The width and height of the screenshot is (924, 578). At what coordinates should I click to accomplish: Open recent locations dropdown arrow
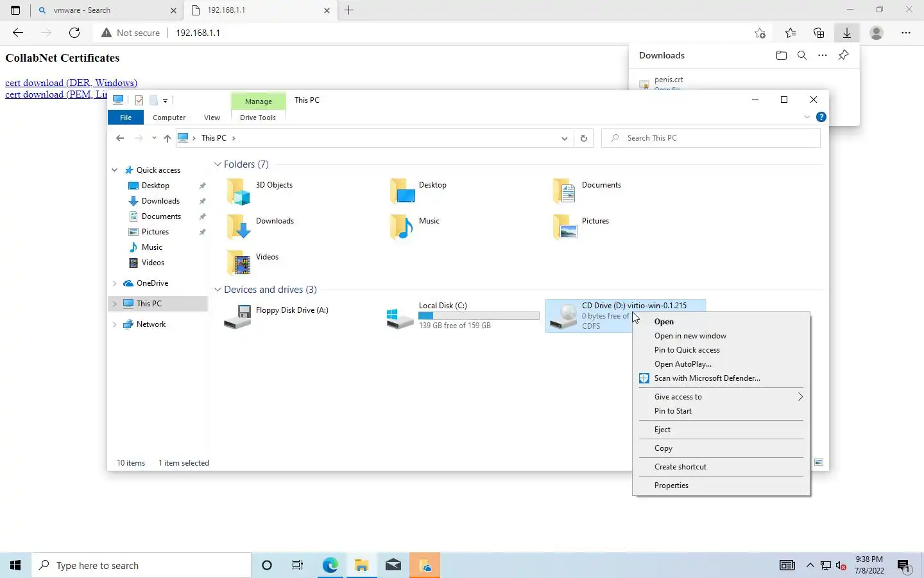pos(154,138)
